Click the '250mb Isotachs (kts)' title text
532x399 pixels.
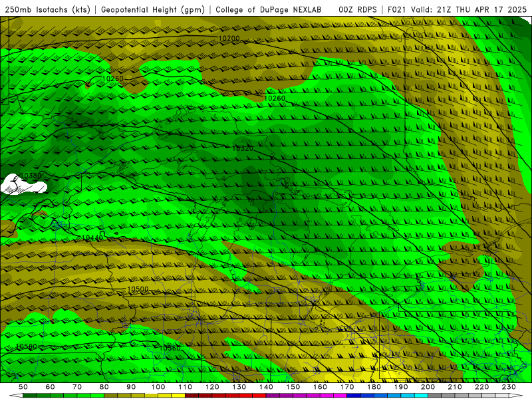pyautogui.click(x=47, y=9)
